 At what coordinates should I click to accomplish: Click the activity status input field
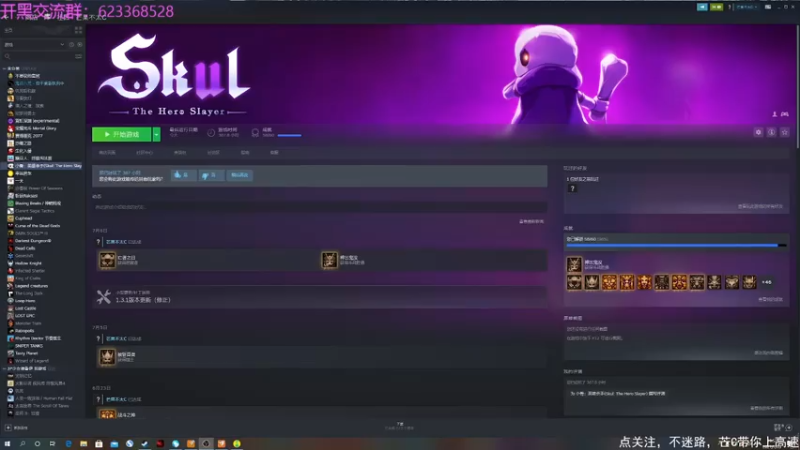(x=319, y=207)
